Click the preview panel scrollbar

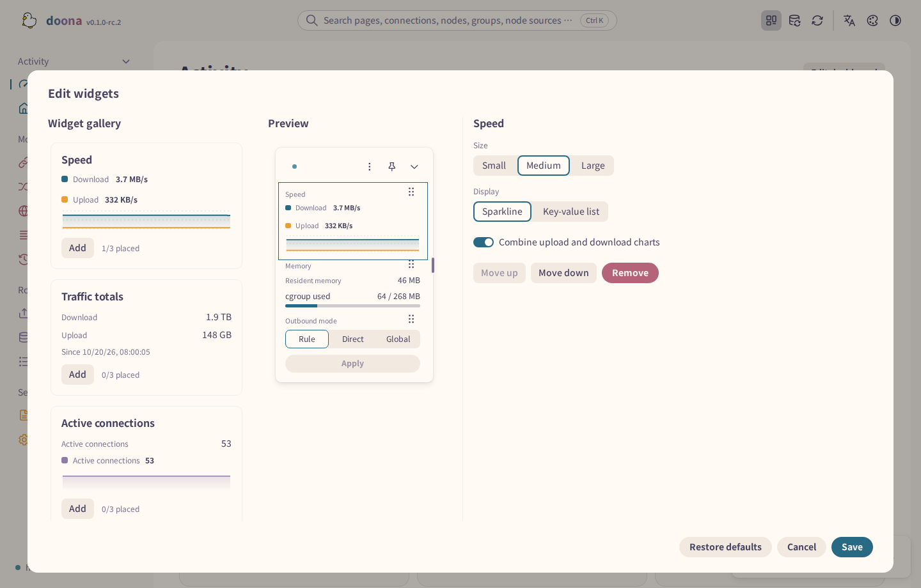point(433,265)
